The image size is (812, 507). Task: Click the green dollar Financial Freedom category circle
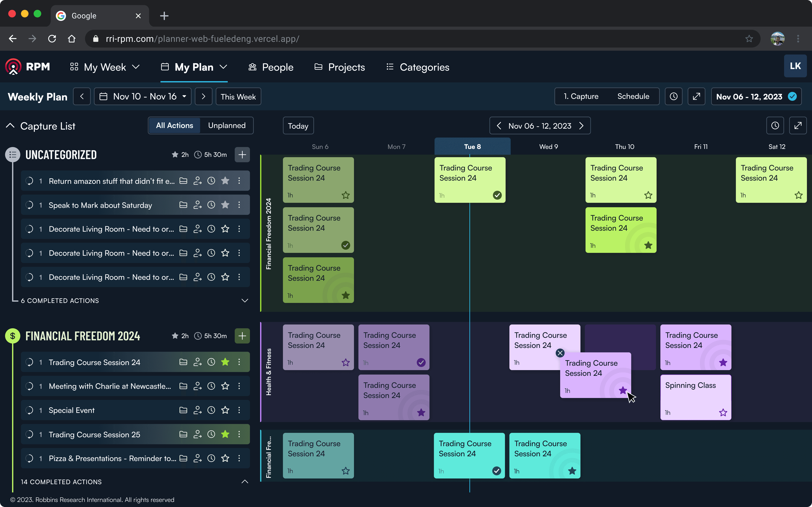tap(13, 336)
